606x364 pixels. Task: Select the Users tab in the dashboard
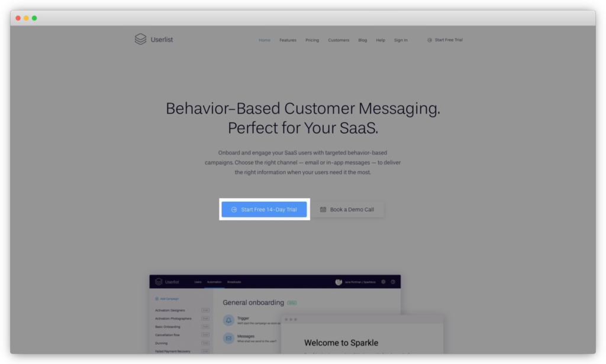pos(197,282)
